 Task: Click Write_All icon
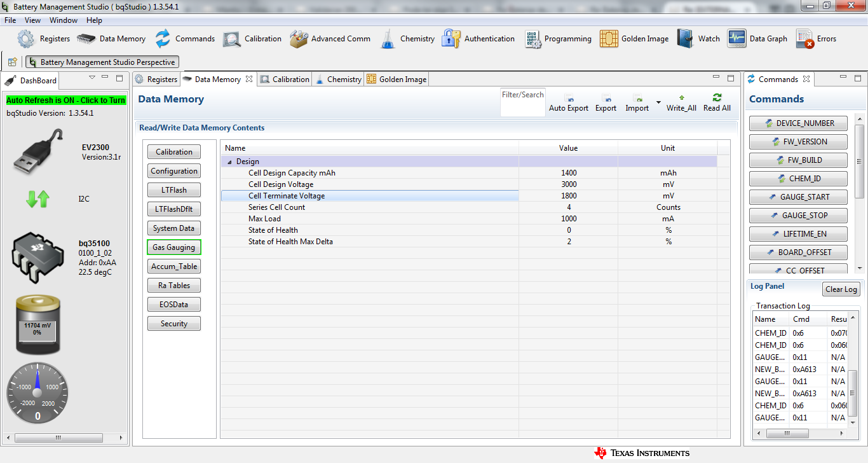[681, 98]
